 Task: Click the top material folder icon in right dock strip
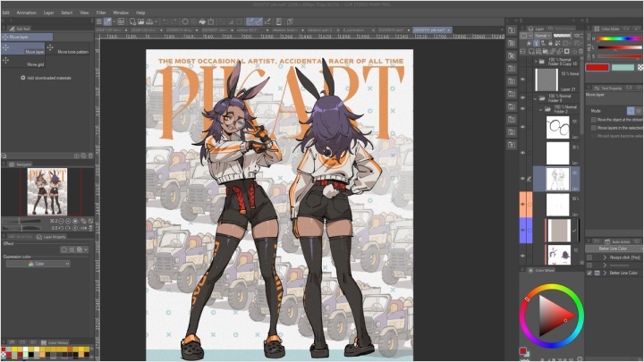[x=512, y=30]
